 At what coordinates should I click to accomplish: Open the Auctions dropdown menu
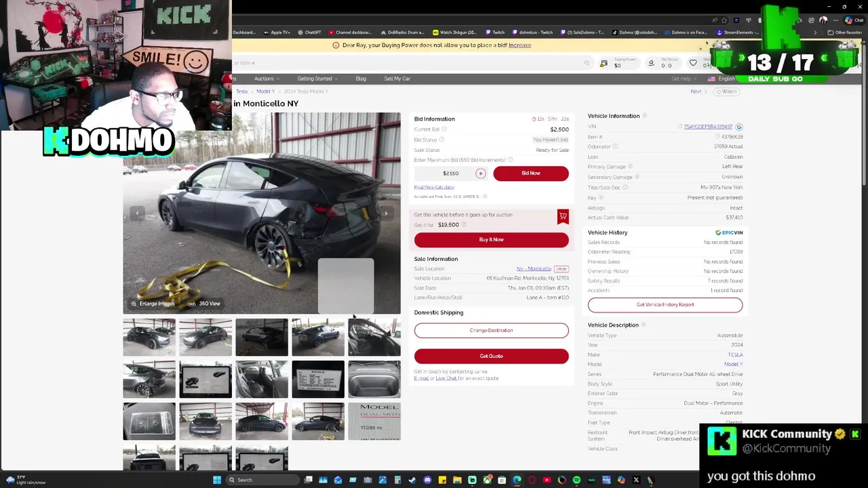pos(266,79)
